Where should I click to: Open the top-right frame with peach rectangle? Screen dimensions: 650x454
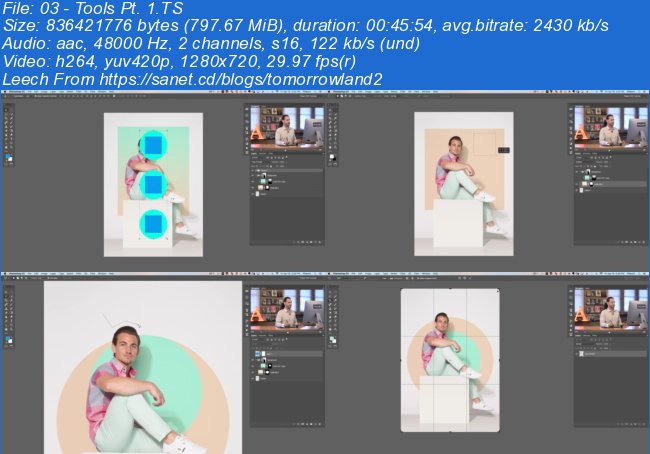487,181
